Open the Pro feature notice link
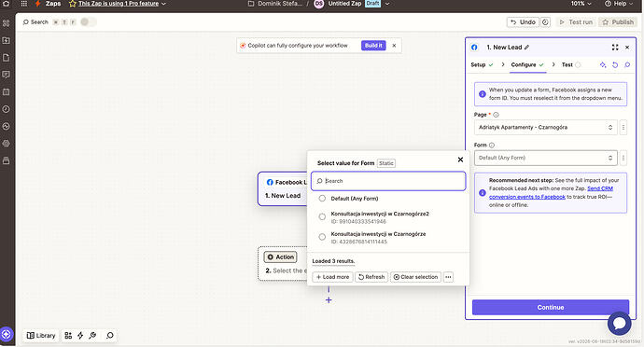The image size is (644, 347). coord(119,4)
